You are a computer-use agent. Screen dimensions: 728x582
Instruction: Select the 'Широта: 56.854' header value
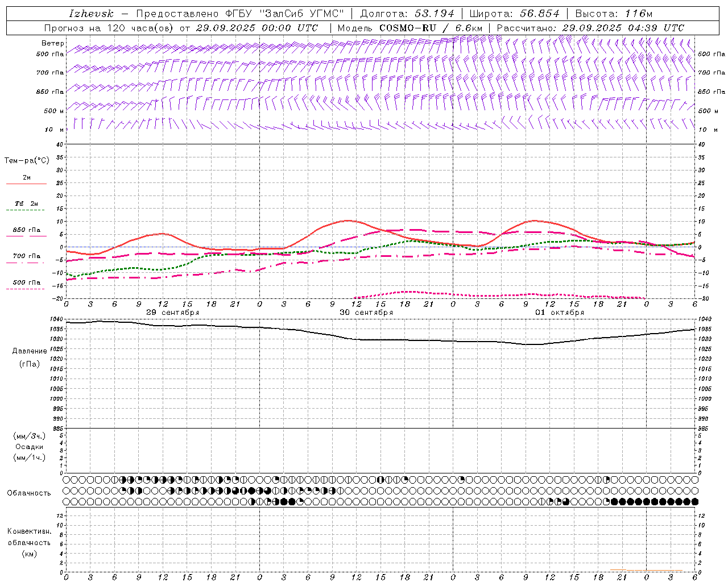tap(514, 14)
